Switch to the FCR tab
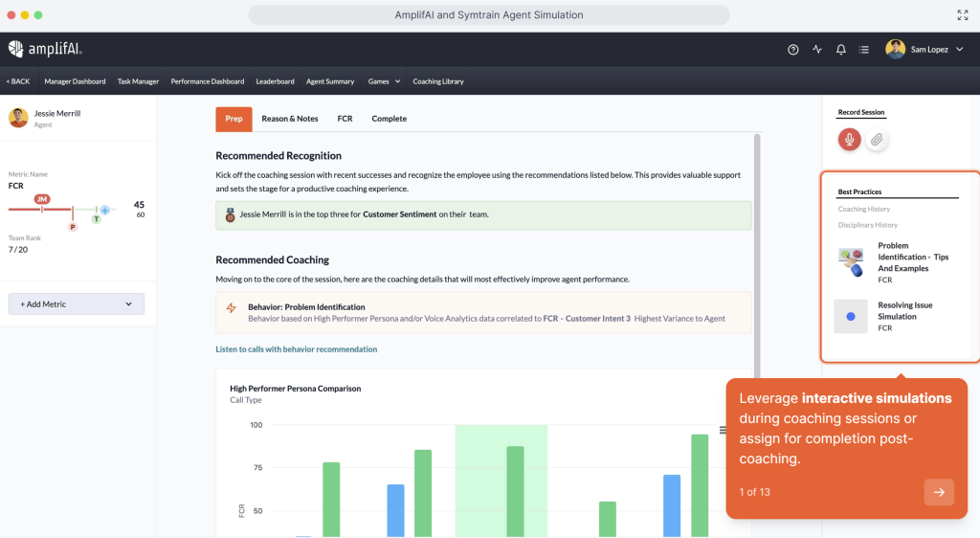 click(345, 119)
